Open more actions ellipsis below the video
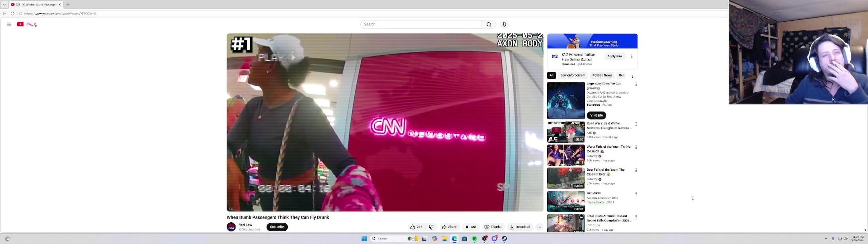Screen dimensions: 868x244 539,227
